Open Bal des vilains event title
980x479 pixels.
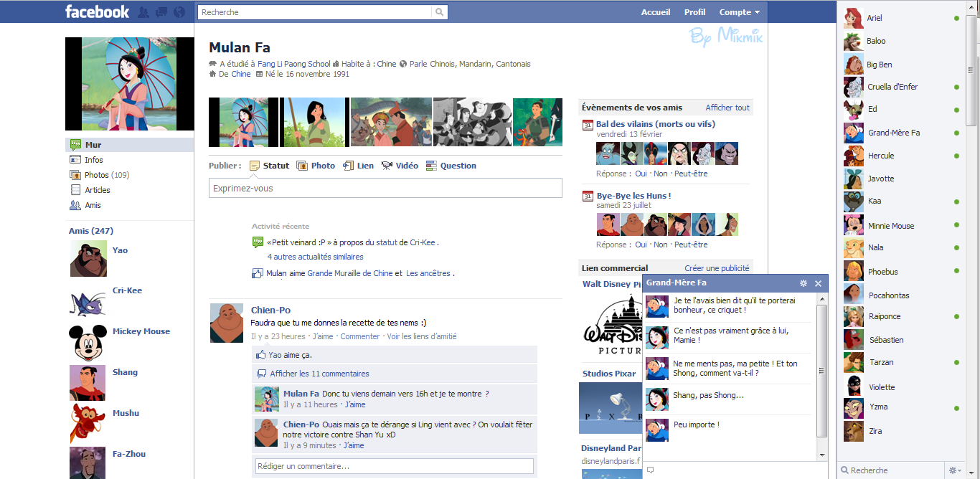click(656, 124)
